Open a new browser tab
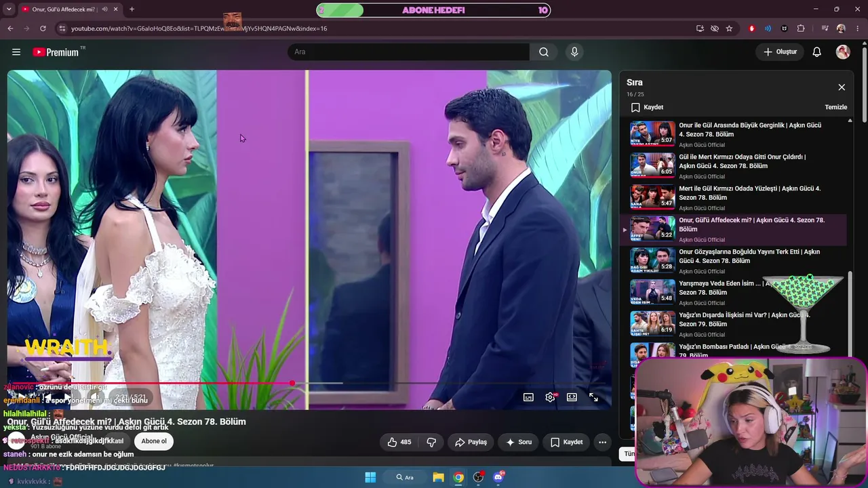The image size is (868, 488). 132,9
